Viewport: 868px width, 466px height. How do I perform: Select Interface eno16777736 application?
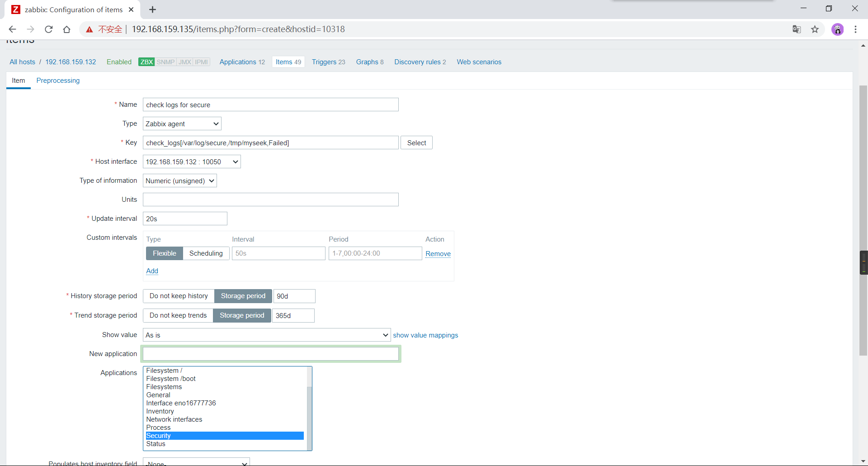click(x=225, y=403)
